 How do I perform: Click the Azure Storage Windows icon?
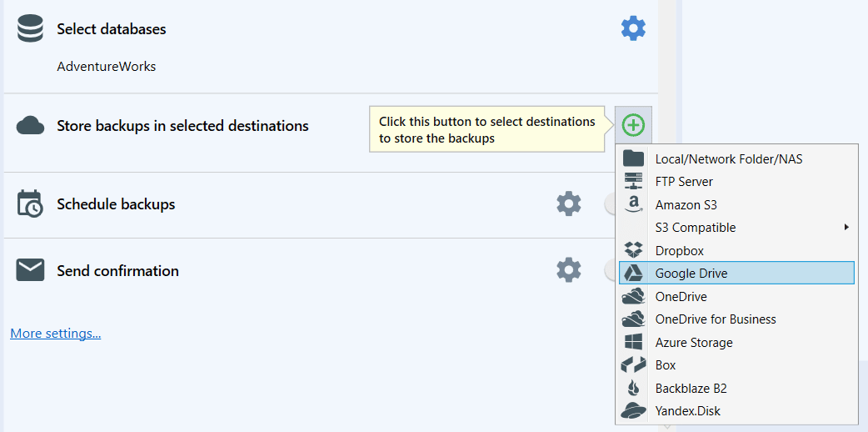(633, 342)
